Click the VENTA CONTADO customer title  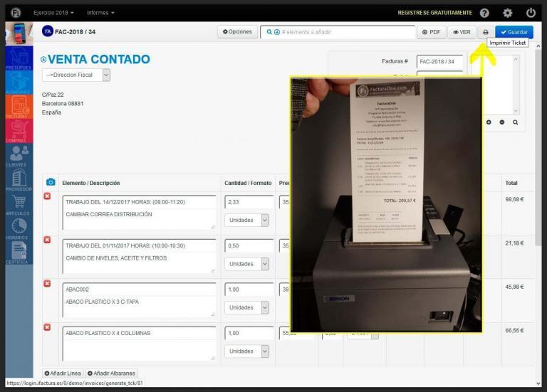coord(99,60)
